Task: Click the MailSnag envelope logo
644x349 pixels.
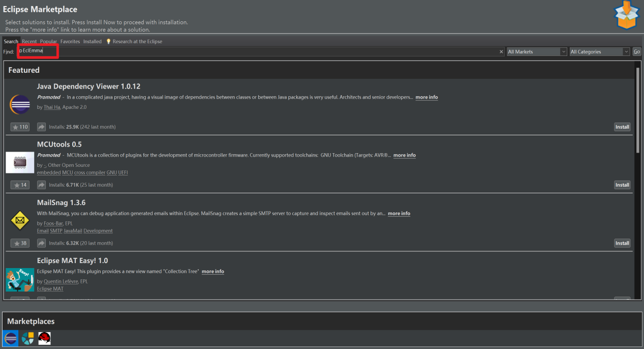Action: [x=20, y=220]
